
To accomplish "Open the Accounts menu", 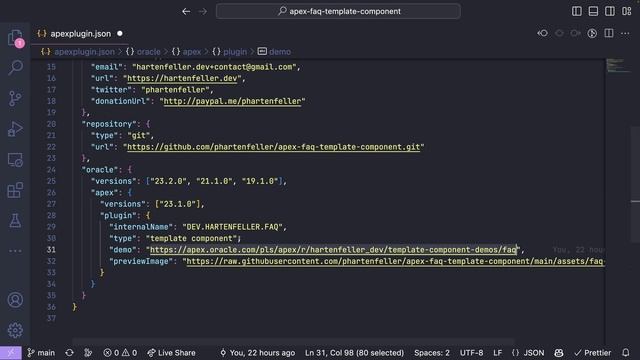I will point(15,300).
